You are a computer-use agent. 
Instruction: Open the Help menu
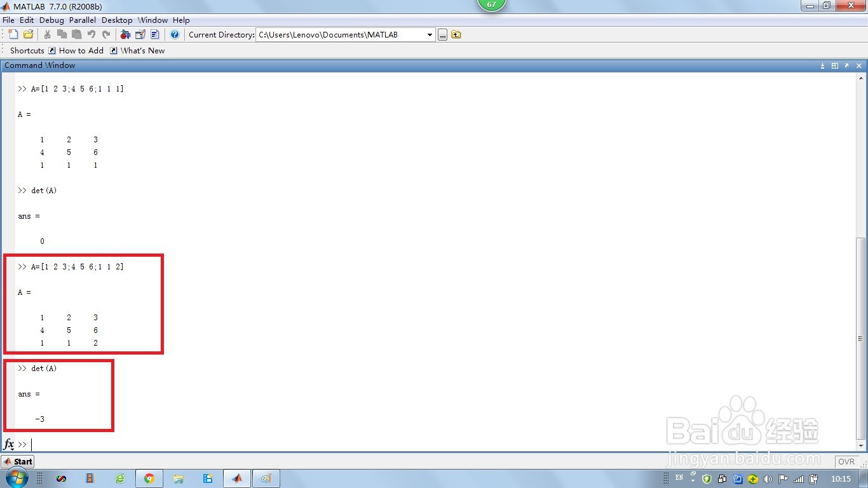point(181,20)
